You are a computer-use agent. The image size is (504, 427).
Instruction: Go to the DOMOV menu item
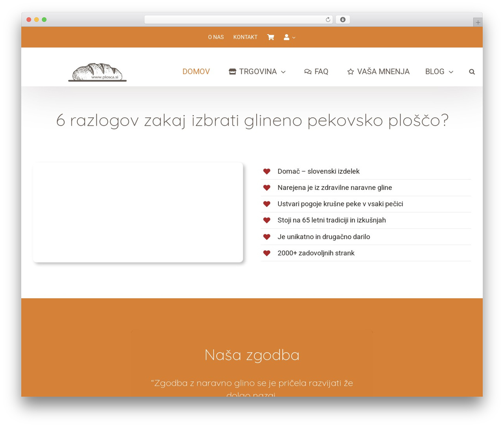coord(196,72)
